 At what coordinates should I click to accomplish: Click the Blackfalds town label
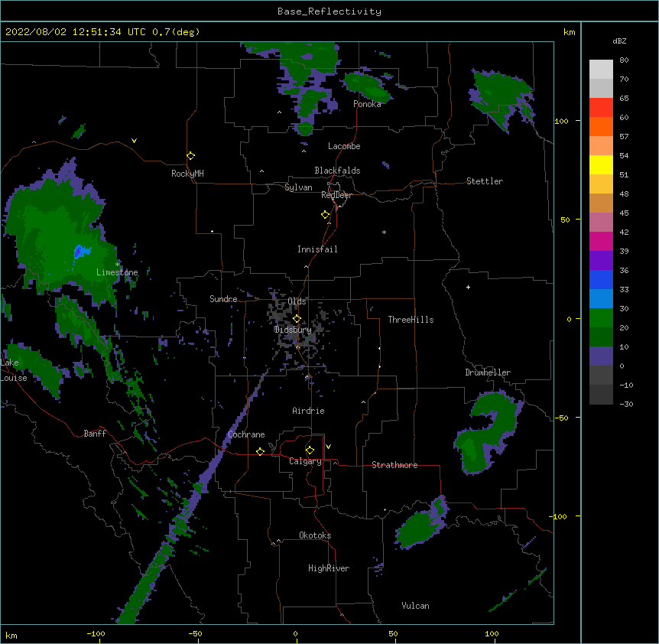[x=337, y=171]
